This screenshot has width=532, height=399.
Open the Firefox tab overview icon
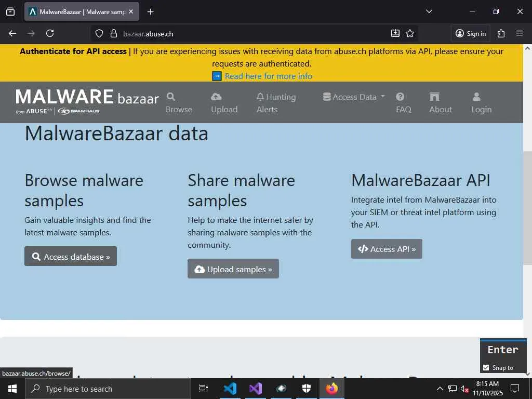(x=10, y=11)
